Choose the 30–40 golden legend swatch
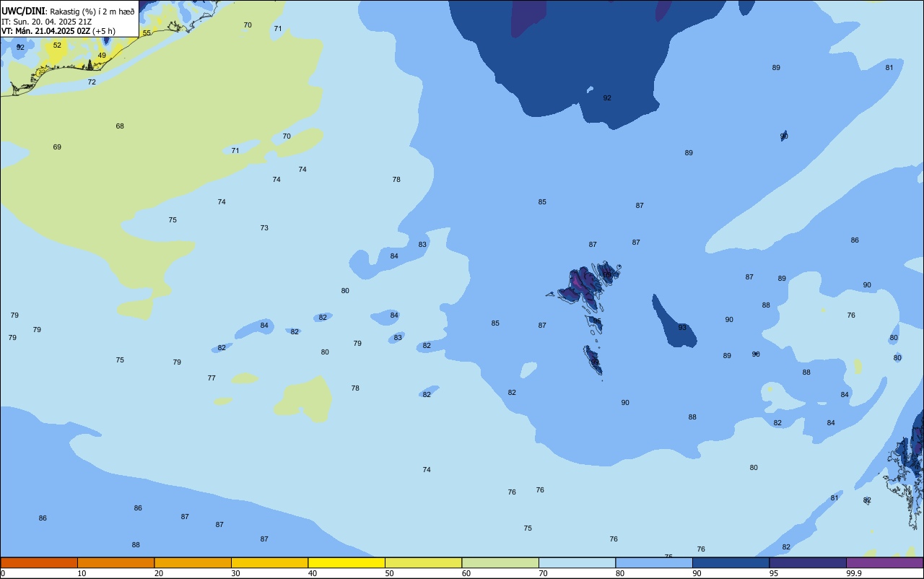924x579 pixels. pyautogui.click(x=269, y=562)
